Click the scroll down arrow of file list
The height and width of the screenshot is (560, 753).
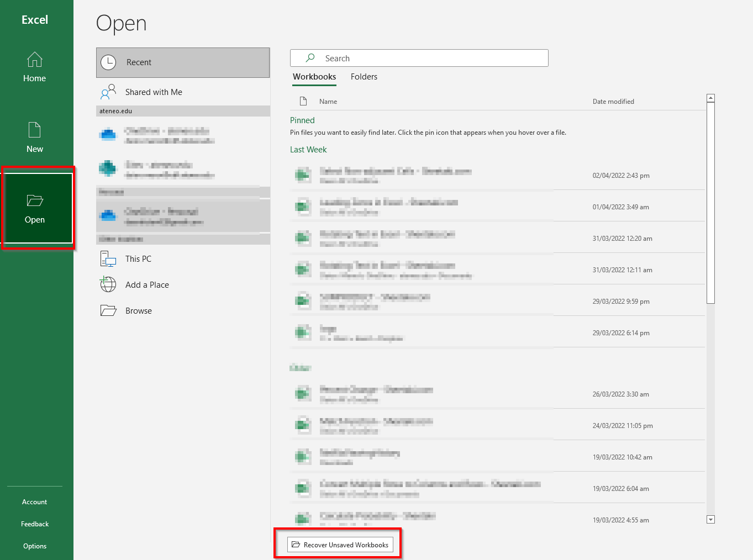point(711,519)
